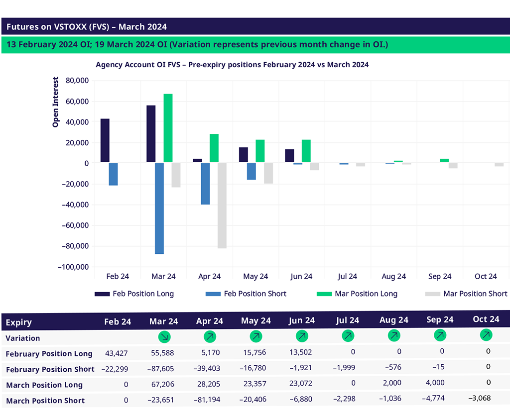
Task: Click the value 28,205 in the table
Action: pyautogui.click(x=209, y=384)
